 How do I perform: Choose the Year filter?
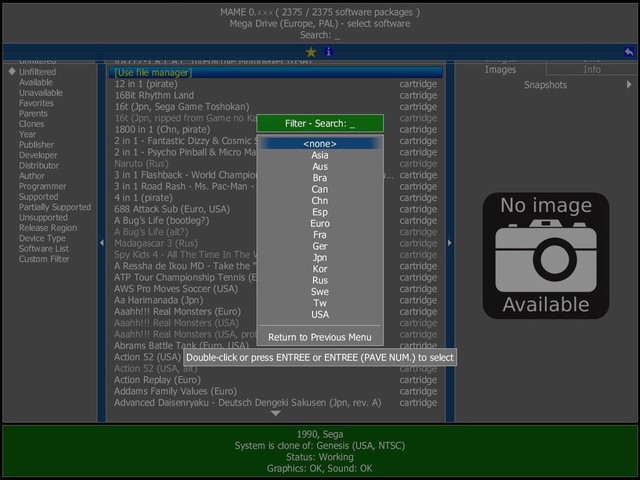pos(27,134)
